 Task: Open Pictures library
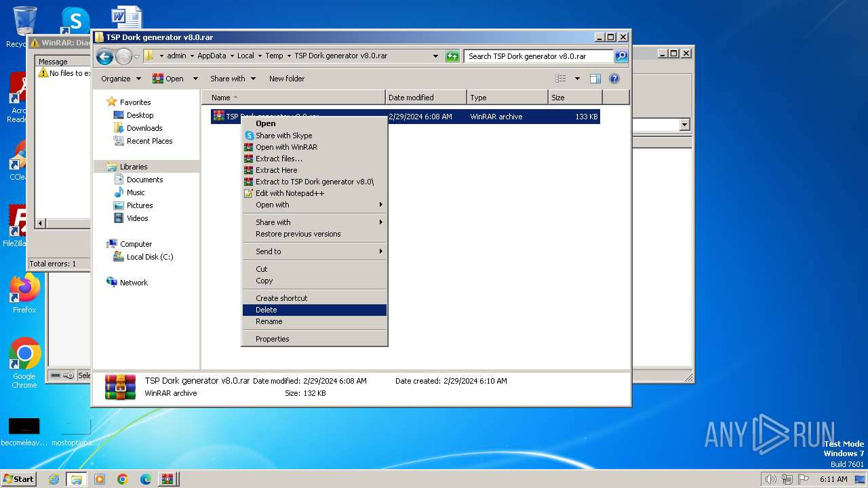[x=140, y=205]
